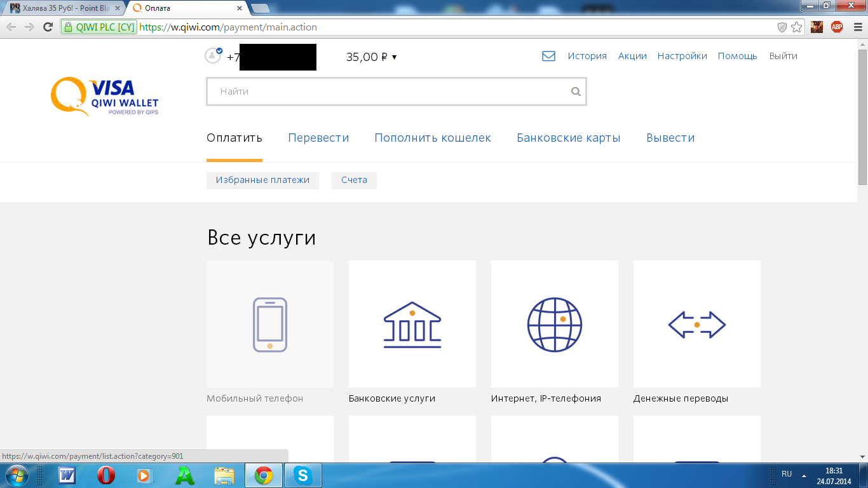This screenshot has height=488, width=868.
Task: Click the Мобильный телефон label
Action: [255, 398]
